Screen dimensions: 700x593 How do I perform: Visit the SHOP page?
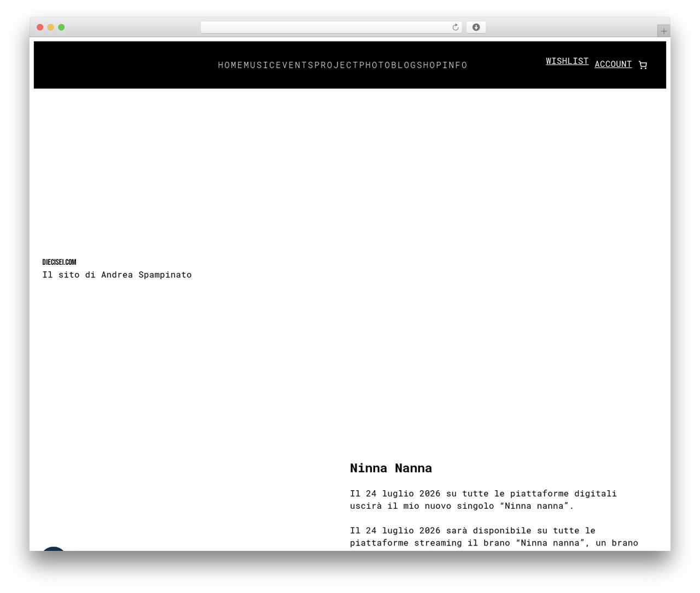(429, 65)
